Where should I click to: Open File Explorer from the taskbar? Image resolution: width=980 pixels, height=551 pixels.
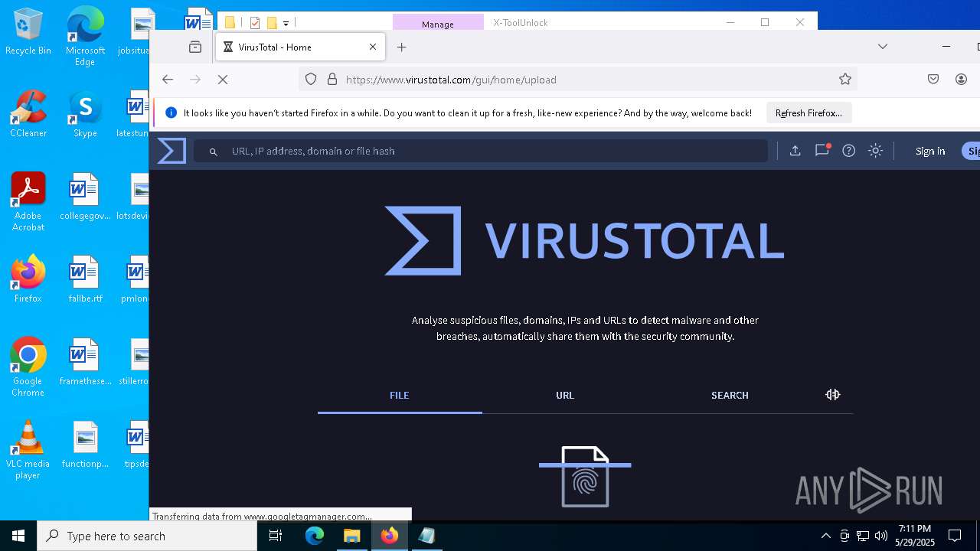pos(351,536)
